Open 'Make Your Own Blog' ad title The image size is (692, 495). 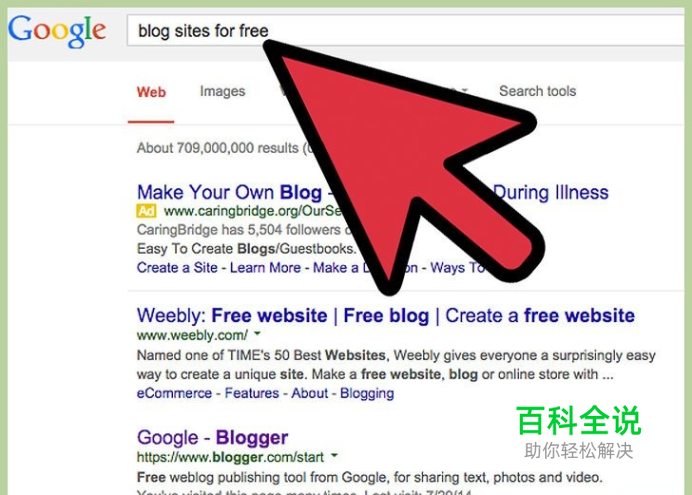tap(229, 192)
